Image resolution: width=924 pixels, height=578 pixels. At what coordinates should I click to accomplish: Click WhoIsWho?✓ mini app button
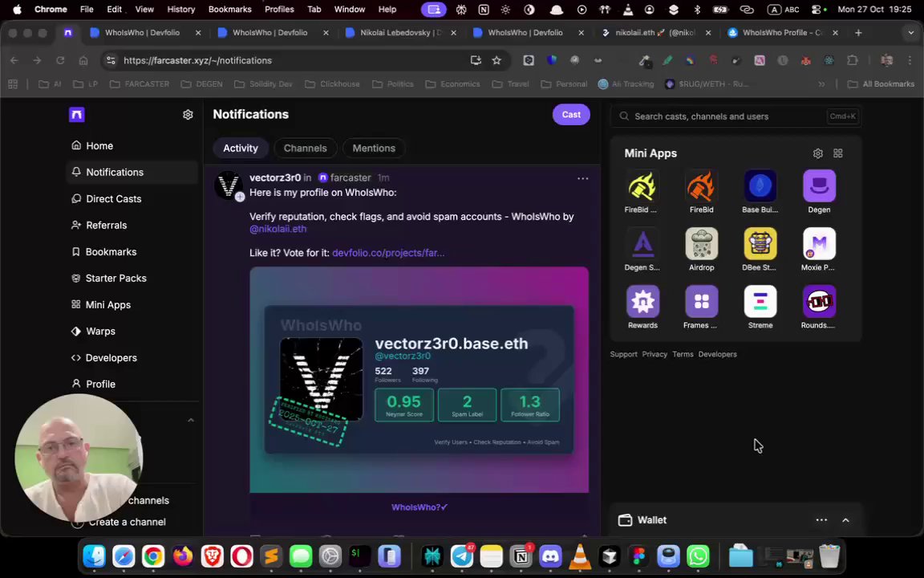419,507
